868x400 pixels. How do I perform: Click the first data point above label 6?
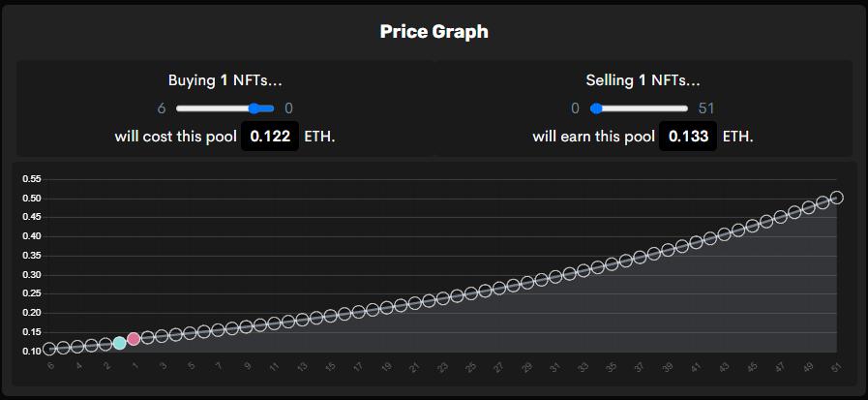click(49, 349)
